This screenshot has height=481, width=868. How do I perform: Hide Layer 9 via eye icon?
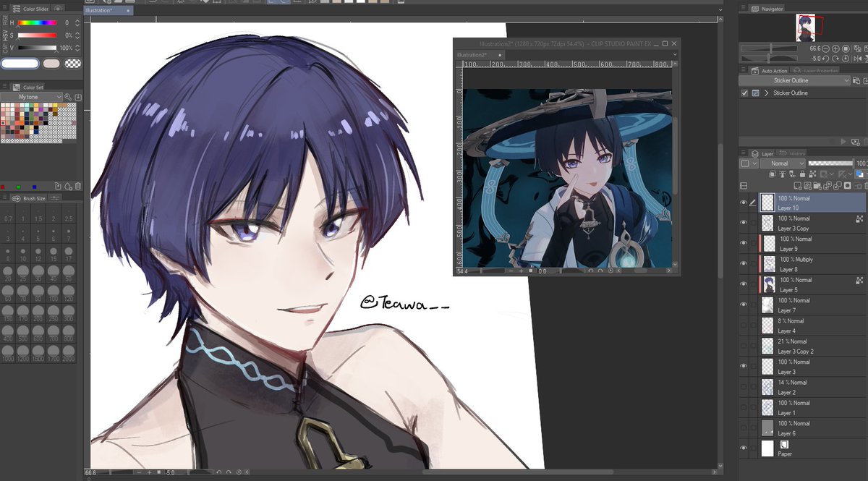click(743, 243)
